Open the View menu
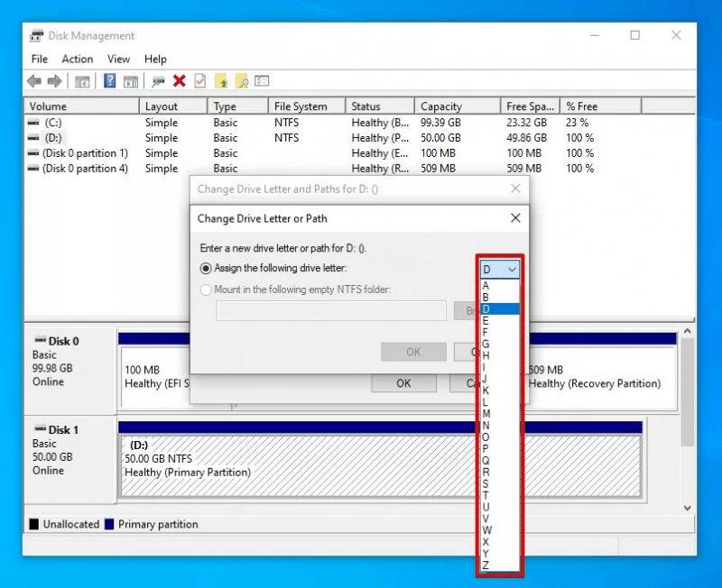This screenshot has width=722, height=588. click(119, 59)
